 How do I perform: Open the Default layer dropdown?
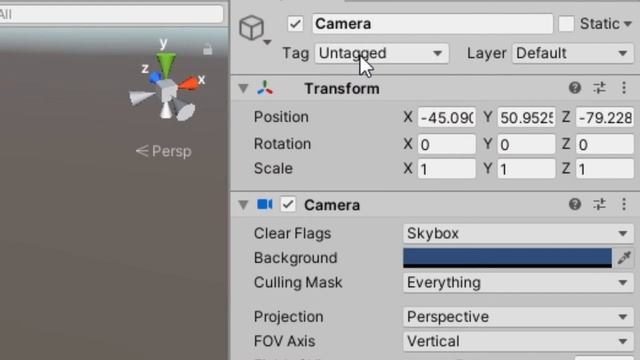[573, 53]
